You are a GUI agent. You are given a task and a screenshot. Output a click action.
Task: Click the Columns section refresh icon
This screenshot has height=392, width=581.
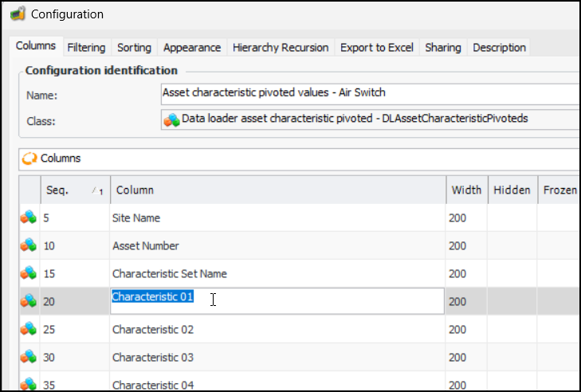click(x=29, y=159)
